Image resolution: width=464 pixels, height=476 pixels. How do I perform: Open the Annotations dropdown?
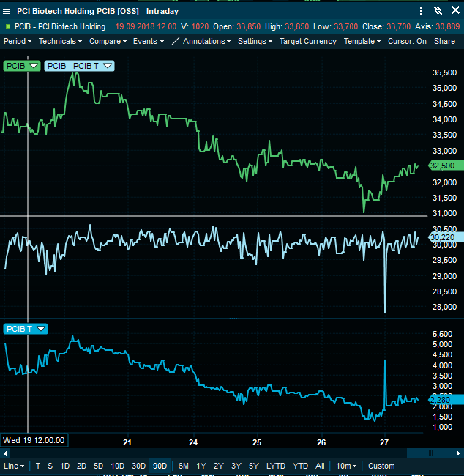coord(206,41)
